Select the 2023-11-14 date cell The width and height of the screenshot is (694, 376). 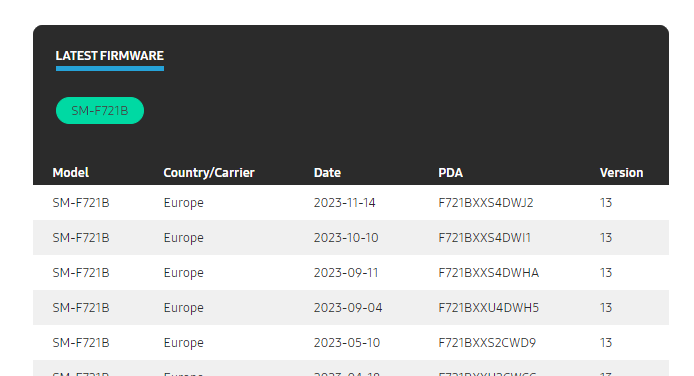click(344, 203)
